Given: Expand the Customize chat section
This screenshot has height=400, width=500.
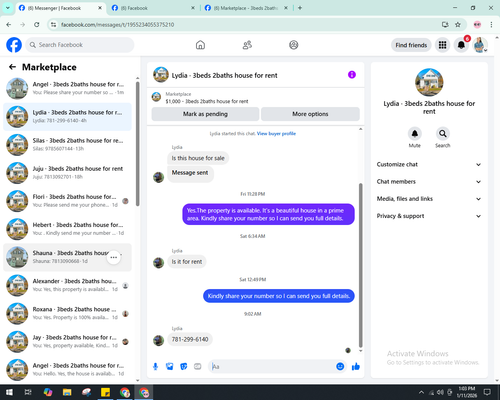Looking at the screenshot, I should 429,164.
